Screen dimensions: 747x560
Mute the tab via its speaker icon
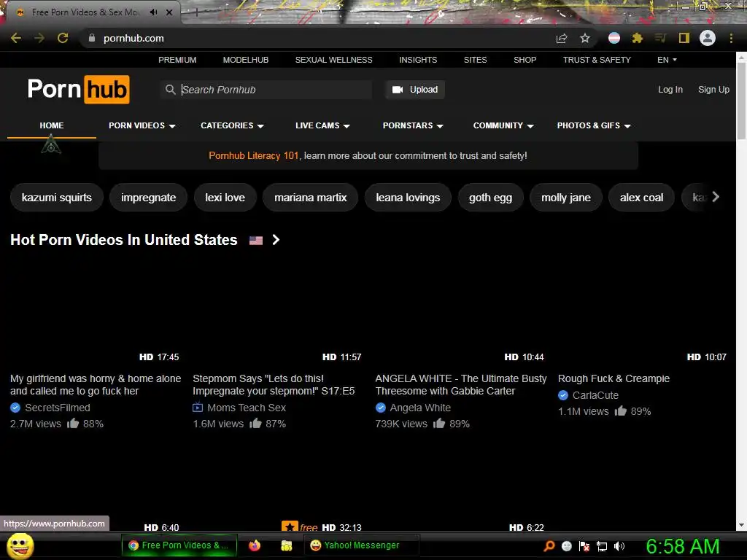tap(153, 12)
